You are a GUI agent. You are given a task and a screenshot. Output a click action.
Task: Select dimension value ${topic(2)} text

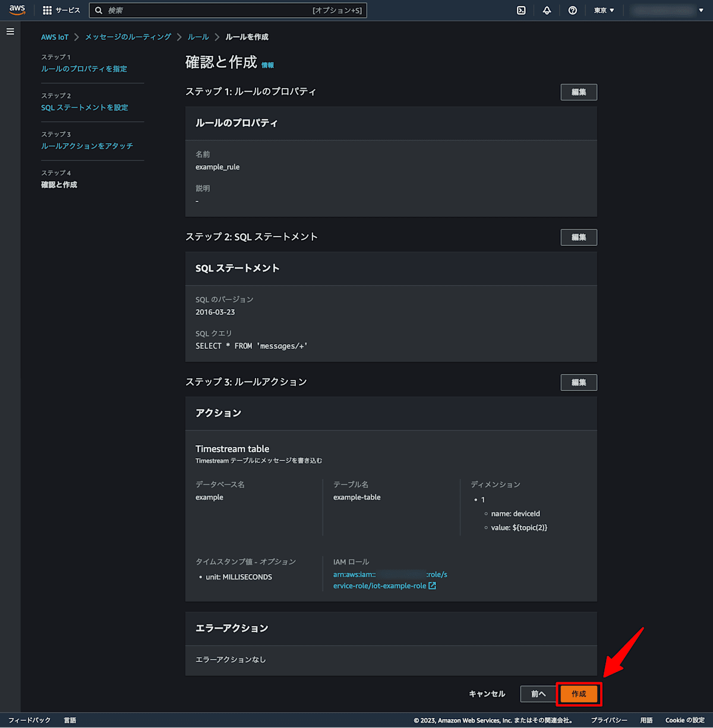519,528
